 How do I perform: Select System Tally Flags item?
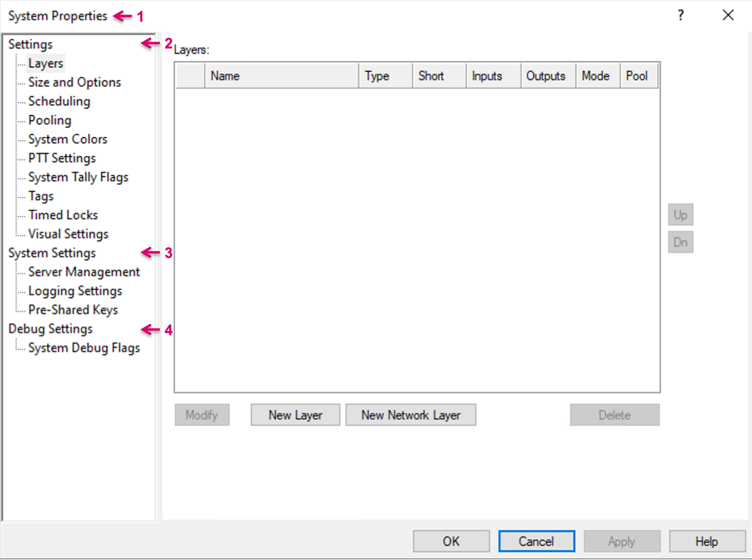click(x=78, y=177)
